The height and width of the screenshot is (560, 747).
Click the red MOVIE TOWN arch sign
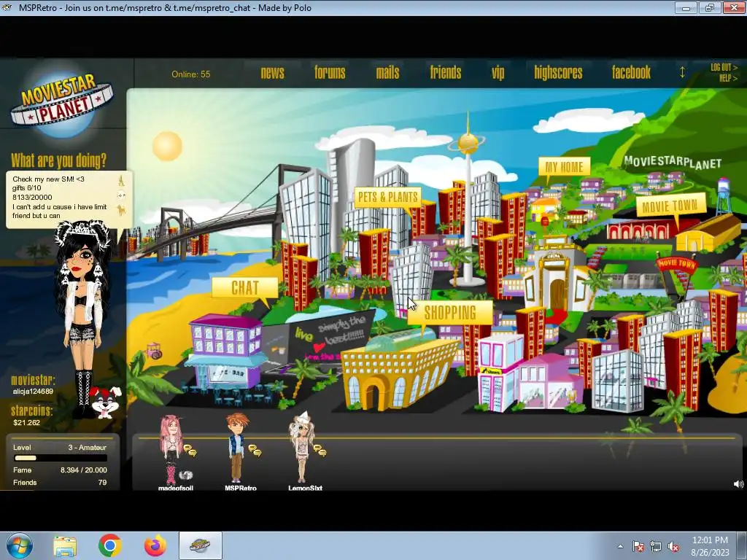676,264
